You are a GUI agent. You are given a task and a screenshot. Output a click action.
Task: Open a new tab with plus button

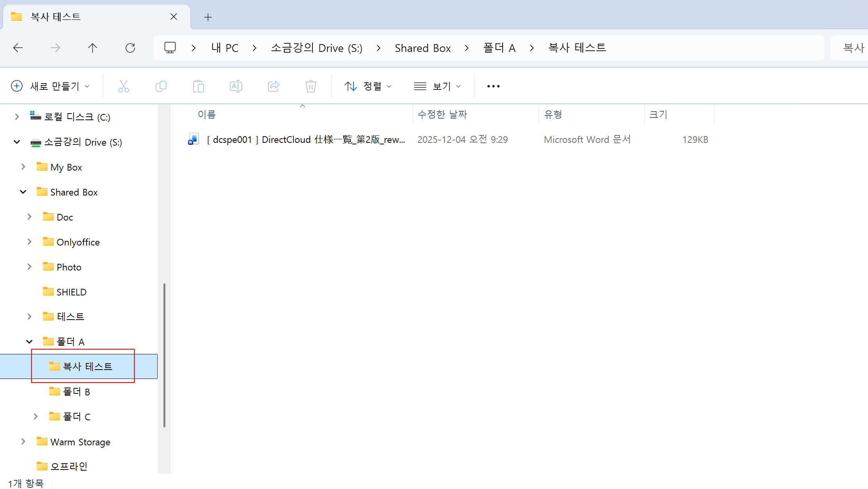(x=208, y=17)
